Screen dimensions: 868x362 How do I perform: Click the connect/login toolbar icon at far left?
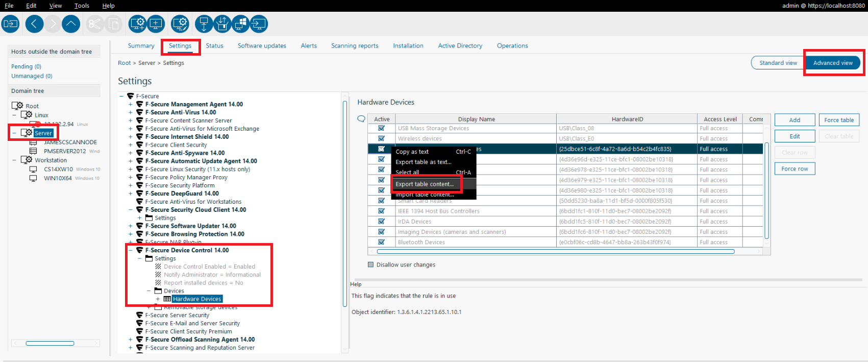click(x=10, y=24)
